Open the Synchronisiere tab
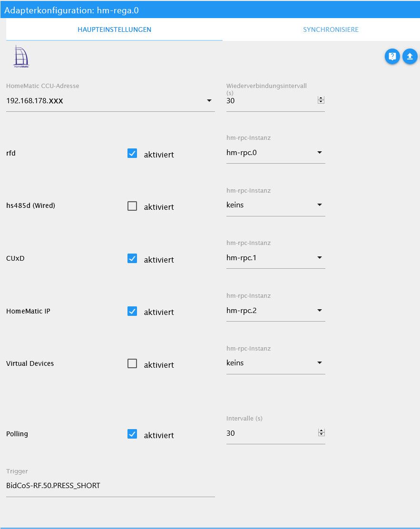The width and height of the screenshot is (420, 529). point(331,29)
